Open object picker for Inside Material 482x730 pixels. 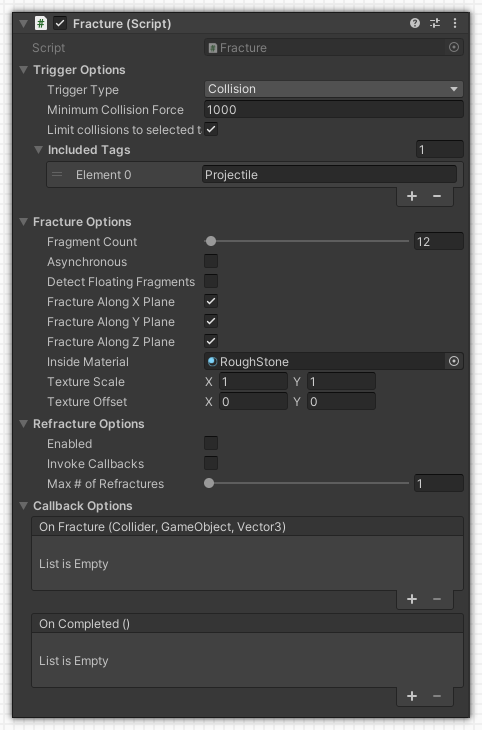454,361
